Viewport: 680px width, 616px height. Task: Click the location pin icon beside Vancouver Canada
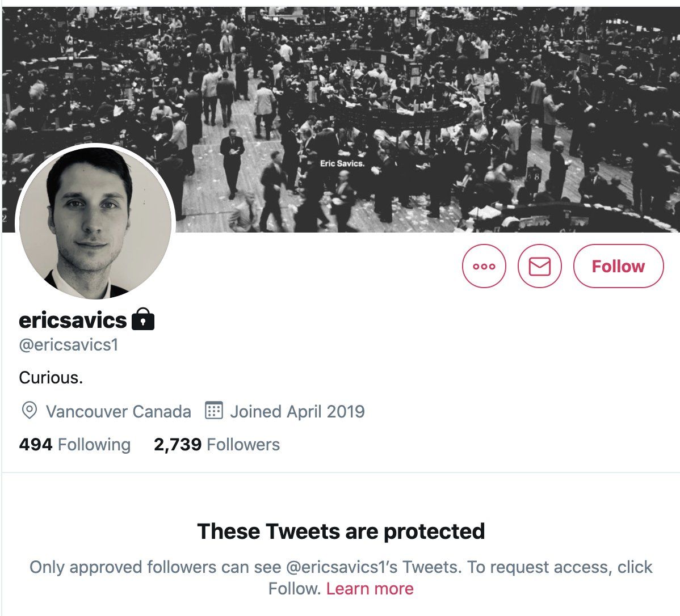pos(28,411)
